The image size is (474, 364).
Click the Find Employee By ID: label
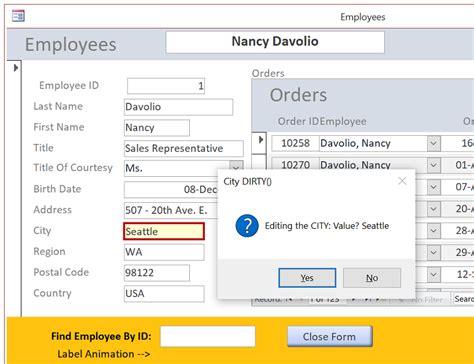[101, 336]
